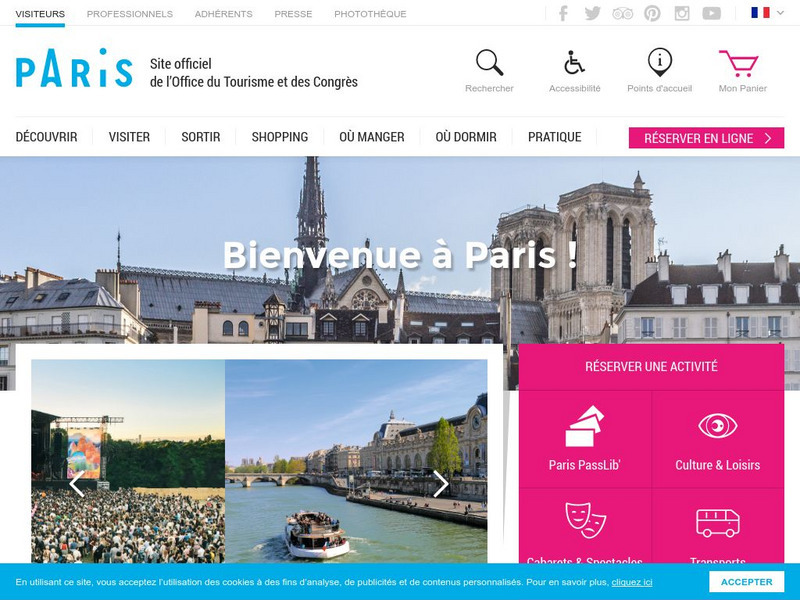Open the Accessibilité wheelchair icon
Screen dimensions: 800x600
click(574, 62)
